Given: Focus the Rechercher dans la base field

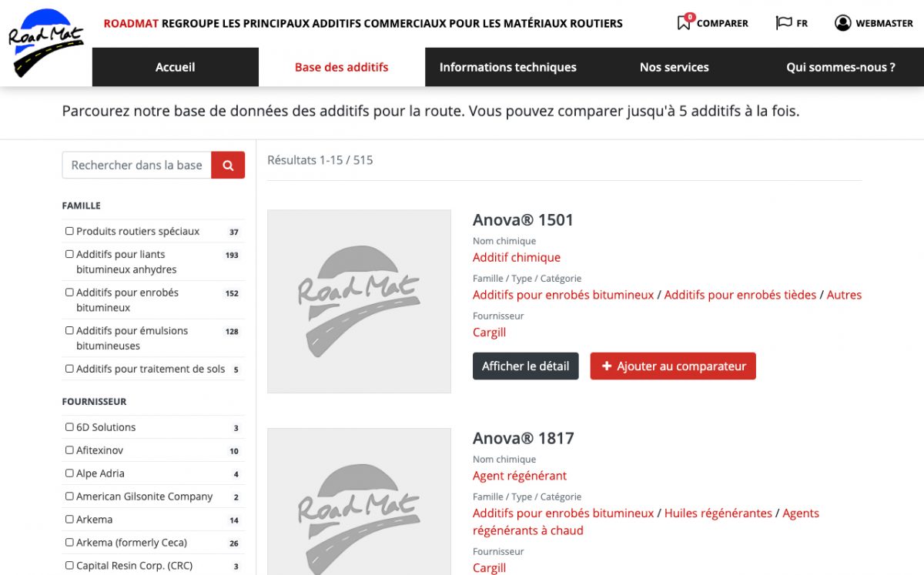Looking at the screenshot, I should [137, 165].
